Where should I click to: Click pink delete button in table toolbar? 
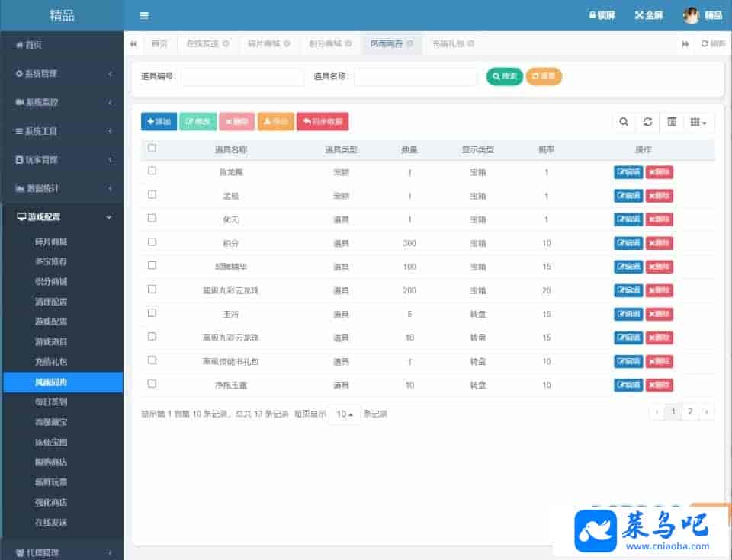pos(236,122)
